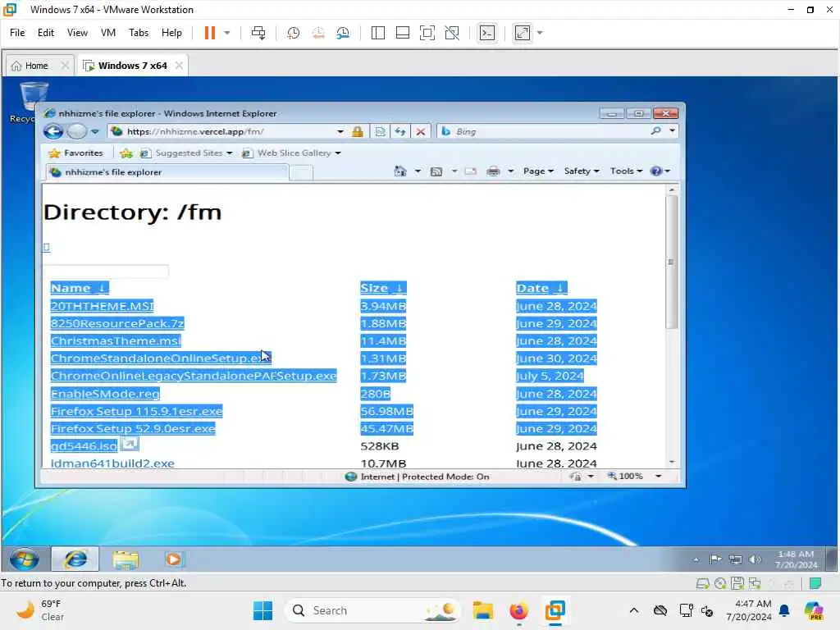Image resolution: width=840 pixels, height=630 pixels.
Task: Pause the virtual machine from VMware toolbar
Action: coord(209,33)
